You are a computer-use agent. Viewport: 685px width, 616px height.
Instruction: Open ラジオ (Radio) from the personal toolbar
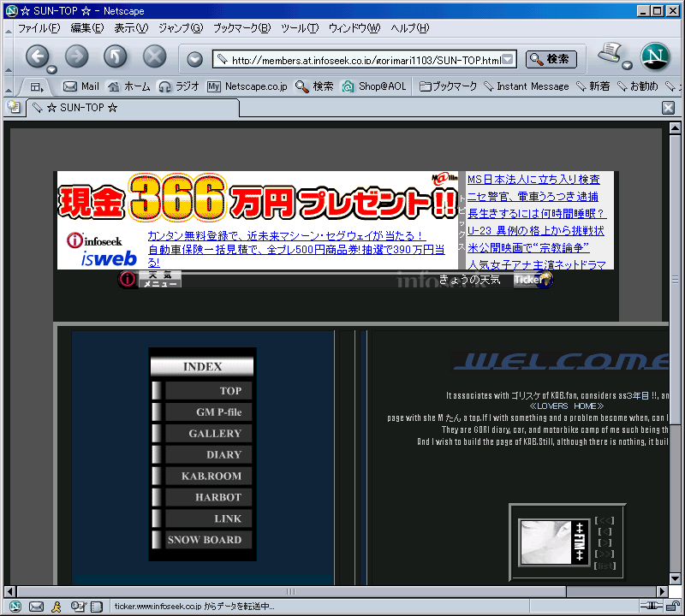coord(179,86)
